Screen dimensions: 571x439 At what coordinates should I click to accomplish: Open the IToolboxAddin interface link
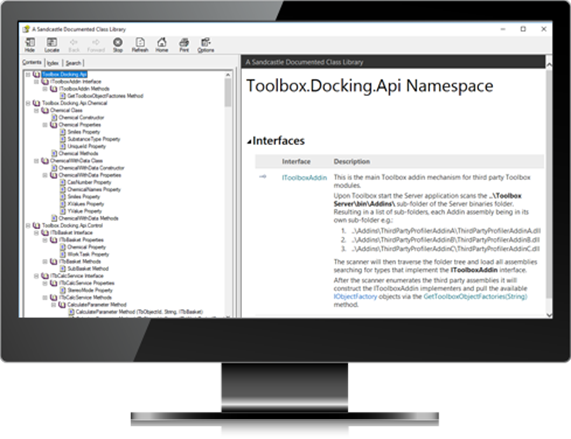(x=304, y=178)
